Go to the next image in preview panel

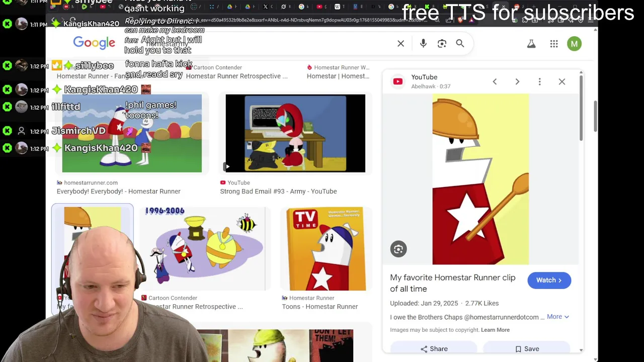click(x=517, y=81)
